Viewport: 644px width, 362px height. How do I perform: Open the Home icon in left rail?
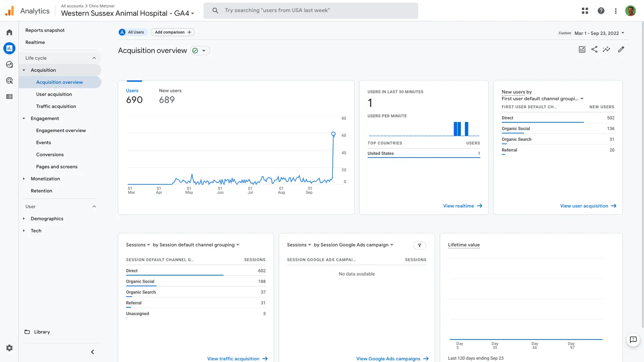(x=9, y=32)
